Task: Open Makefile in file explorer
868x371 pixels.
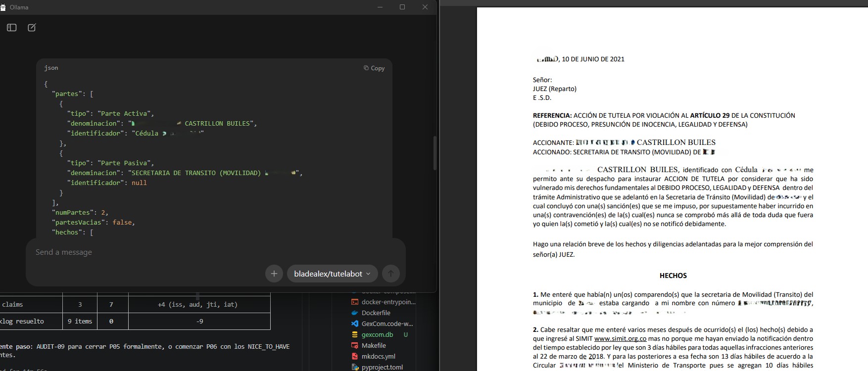Action: point(374,345)
